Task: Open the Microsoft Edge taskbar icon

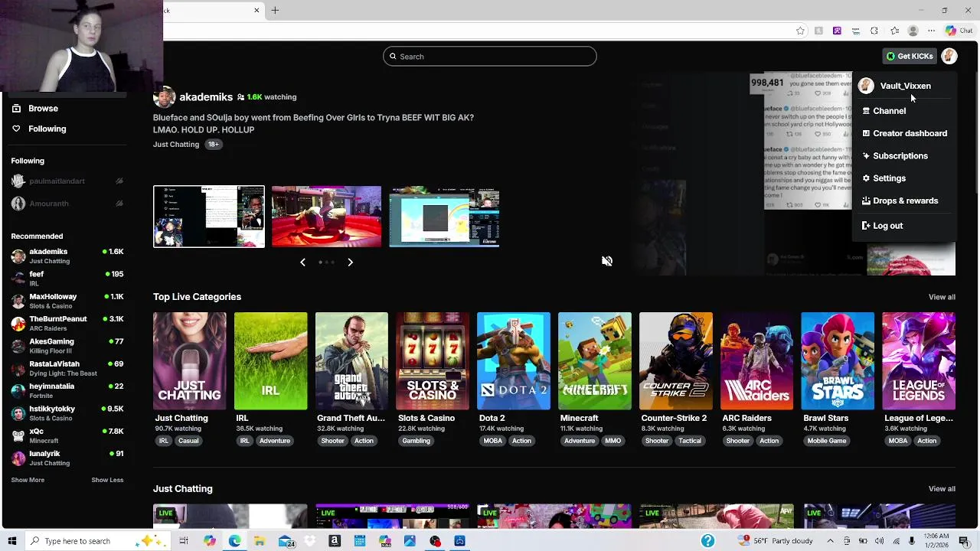Action: 234,541
